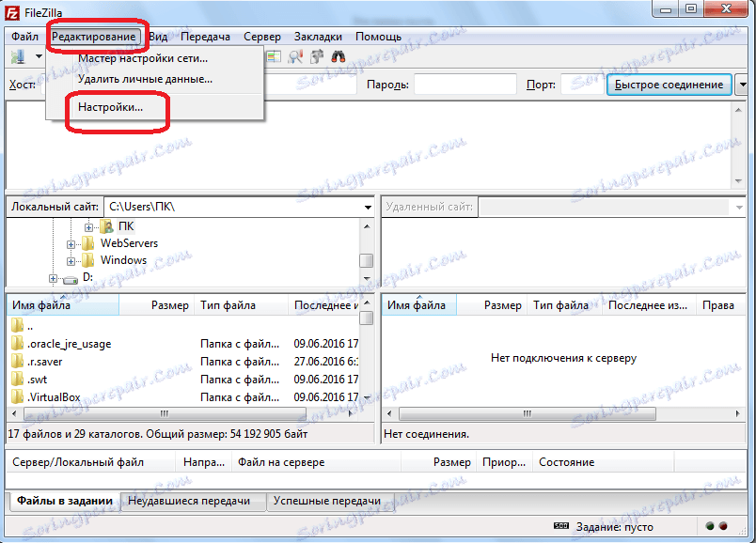The image size is (756, 543).
Task: Focus the Пароль input field
Action: (x=465, y=85)
